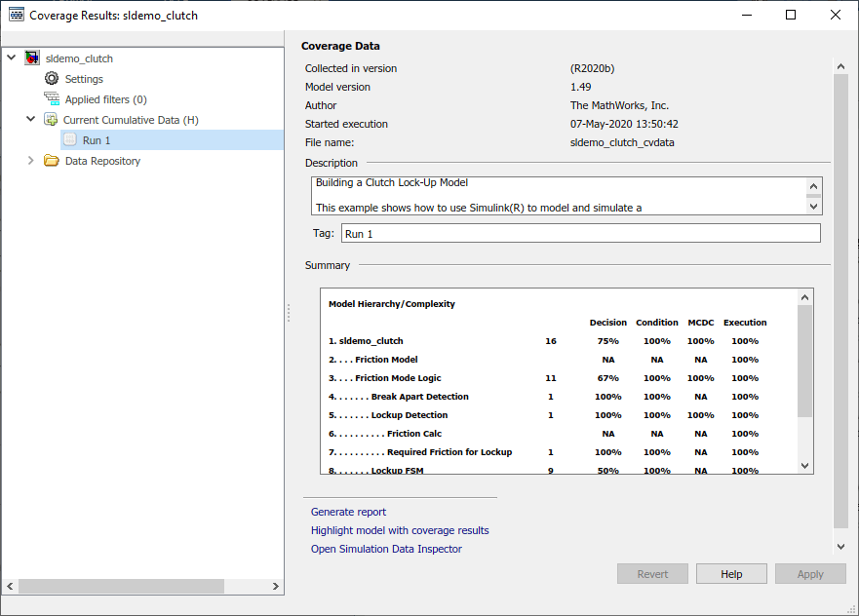Click the Generate report link
859x616 pixels.
[x=348, y=512]
